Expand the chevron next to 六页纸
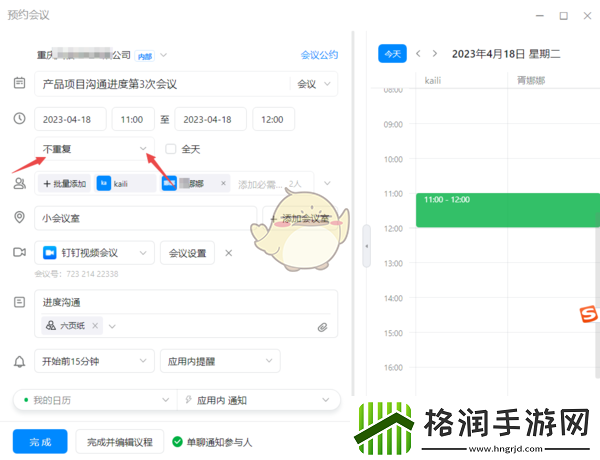 [112, 326]
